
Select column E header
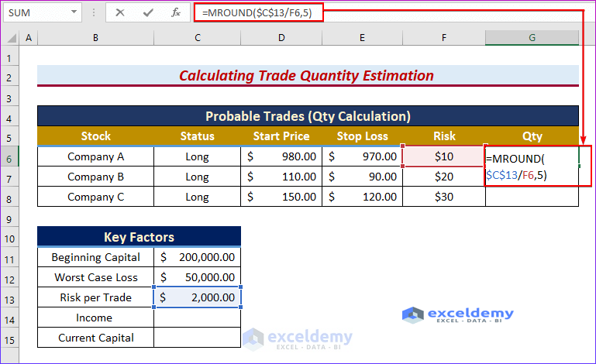tap(362, 38)
